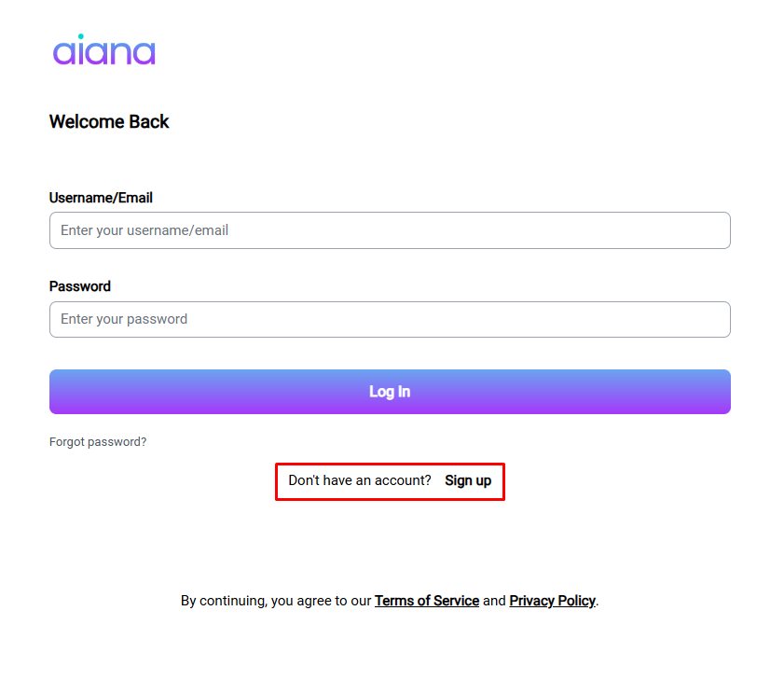Click the "Don't have an account?" text
Screen dimensions: 784x680
coord(360,480)
